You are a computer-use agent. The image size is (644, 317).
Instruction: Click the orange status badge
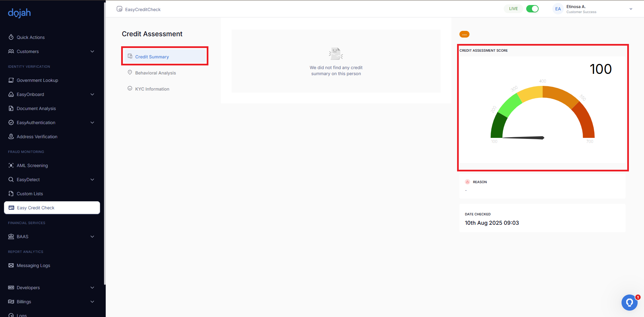pos(464,34)
